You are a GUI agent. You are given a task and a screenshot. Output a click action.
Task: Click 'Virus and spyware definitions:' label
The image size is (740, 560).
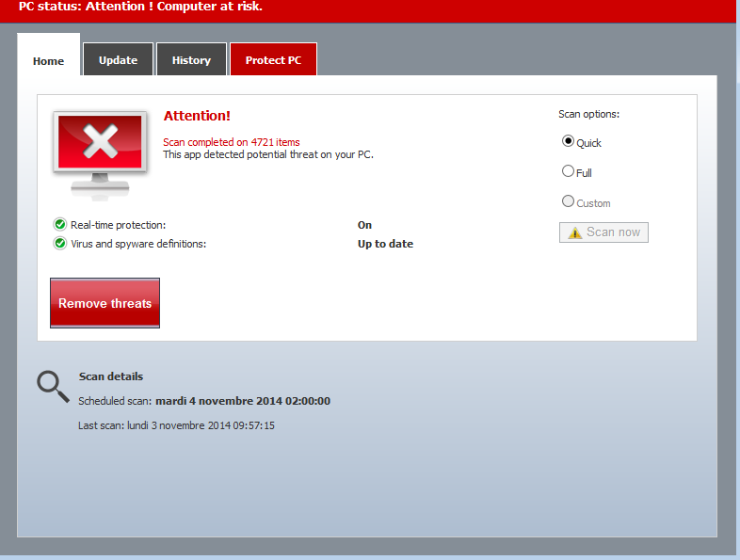click(x=138, y=244)
